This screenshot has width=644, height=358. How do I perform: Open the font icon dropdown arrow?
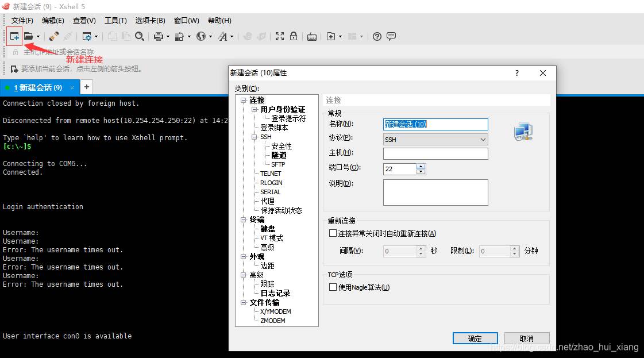coord(232,37)
